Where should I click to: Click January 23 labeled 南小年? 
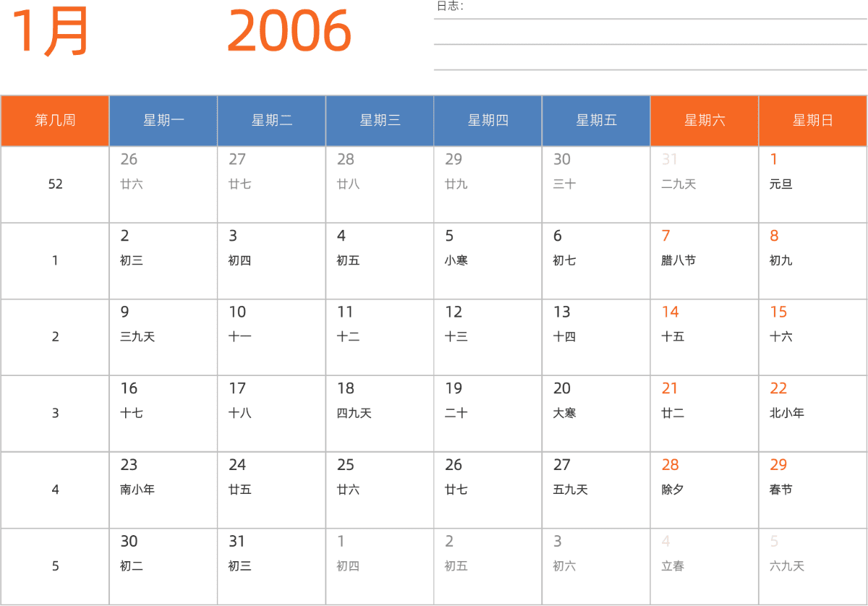(163, 490)
